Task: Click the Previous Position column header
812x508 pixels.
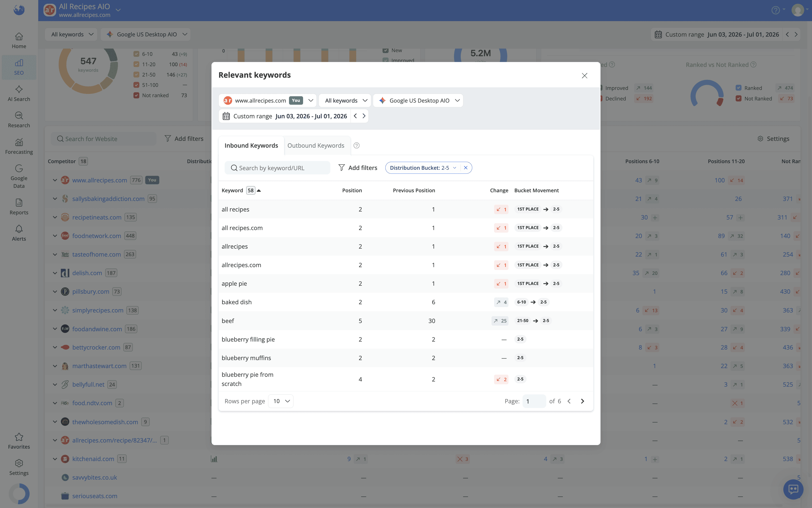Action: 414,191
